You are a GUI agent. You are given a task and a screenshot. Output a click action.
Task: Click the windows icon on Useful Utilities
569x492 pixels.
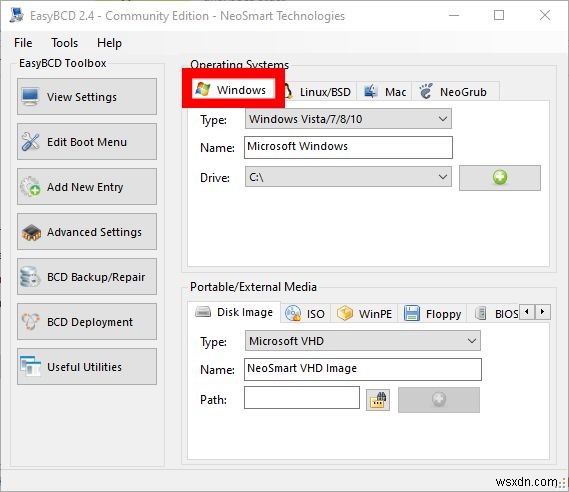pos(30,366)
